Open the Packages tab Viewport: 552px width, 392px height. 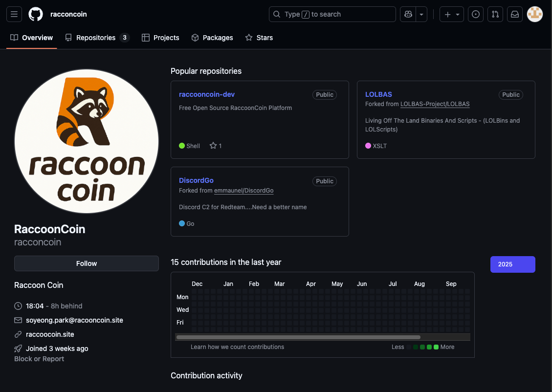[212, 38]
